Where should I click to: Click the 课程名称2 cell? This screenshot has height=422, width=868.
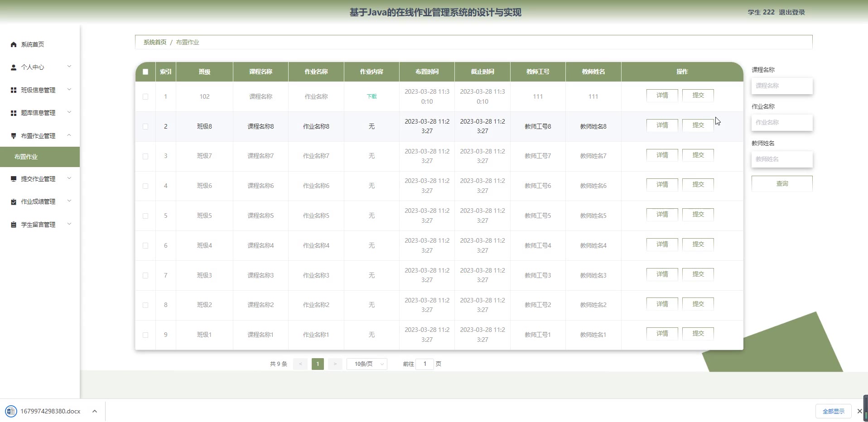click(x=260, y=305)
